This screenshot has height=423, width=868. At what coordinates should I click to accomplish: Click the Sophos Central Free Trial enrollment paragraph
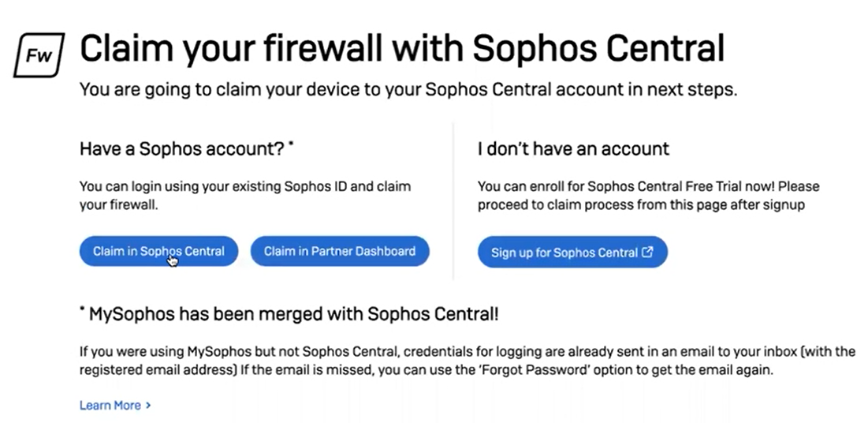(x=648, y=194)
